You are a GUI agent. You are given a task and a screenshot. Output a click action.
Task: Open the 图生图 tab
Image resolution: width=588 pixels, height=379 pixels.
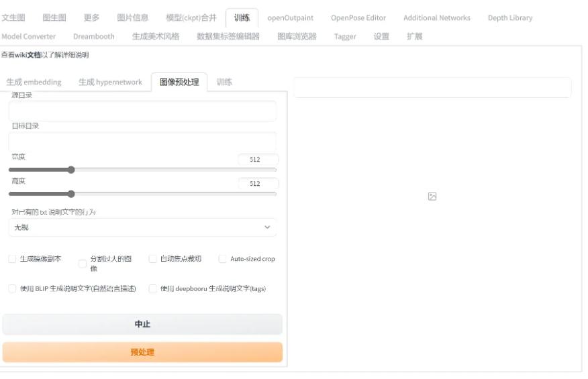[x=54, y=17]
